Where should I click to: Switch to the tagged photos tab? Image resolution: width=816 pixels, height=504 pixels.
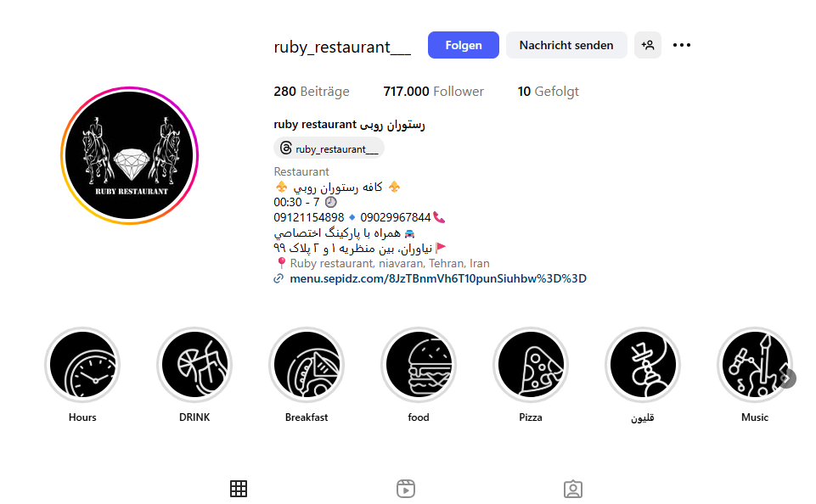(x=573, y=489)
